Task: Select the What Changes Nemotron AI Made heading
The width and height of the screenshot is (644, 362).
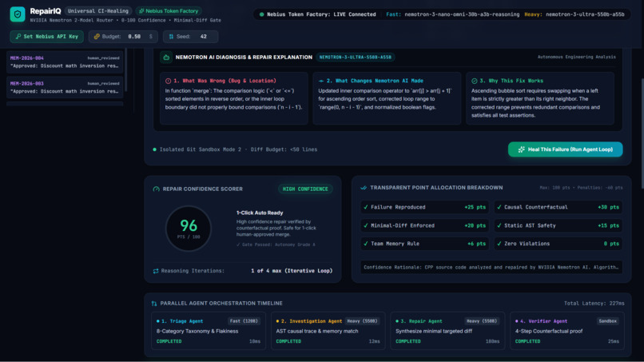Action: click(x=375, y=81)
